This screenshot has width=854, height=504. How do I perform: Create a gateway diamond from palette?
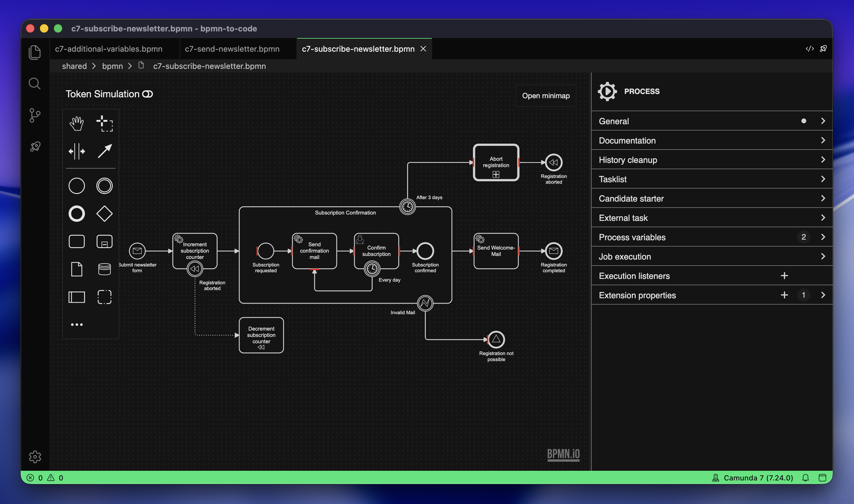(104, 214)
